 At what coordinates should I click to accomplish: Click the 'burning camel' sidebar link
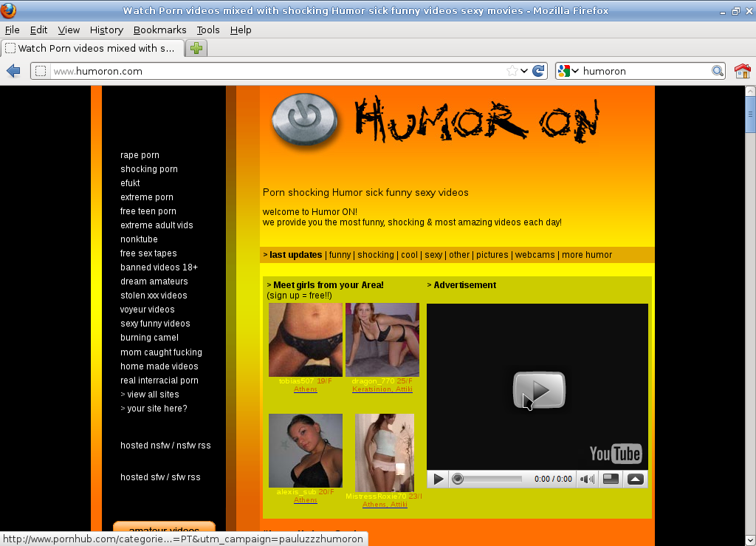point(149,338)
